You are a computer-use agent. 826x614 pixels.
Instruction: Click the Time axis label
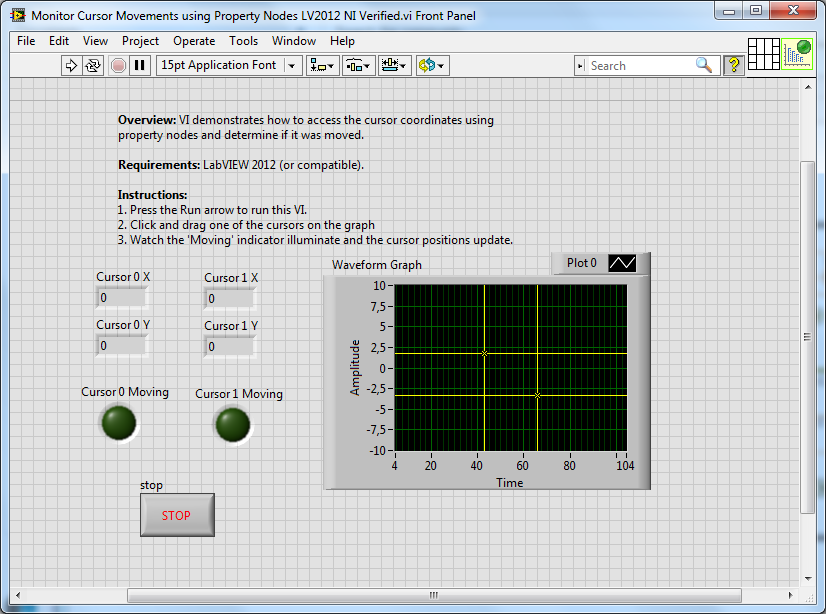509,483
